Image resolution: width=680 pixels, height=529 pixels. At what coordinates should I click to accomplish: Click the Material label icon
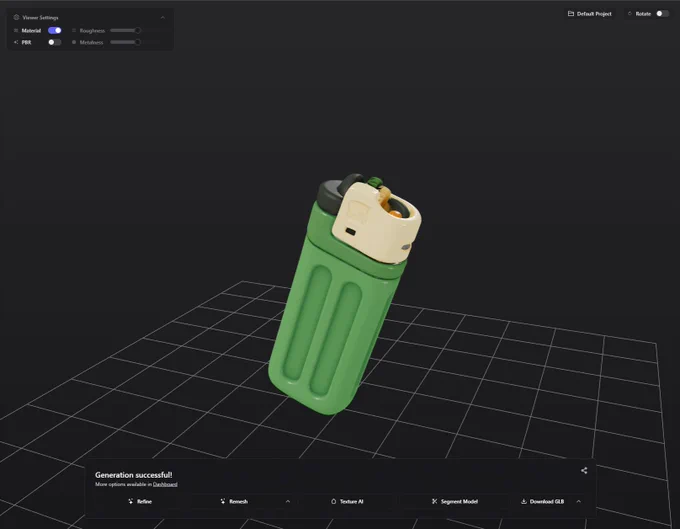16,30
